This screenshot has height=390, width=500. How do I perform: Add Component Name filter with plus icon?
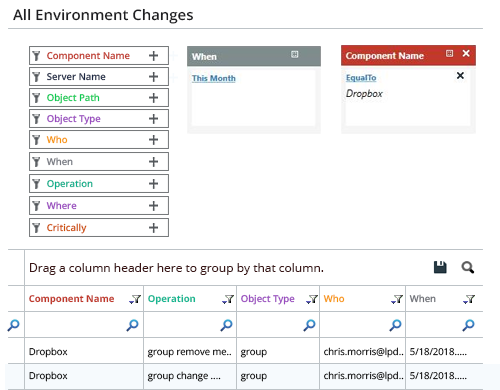153,56
